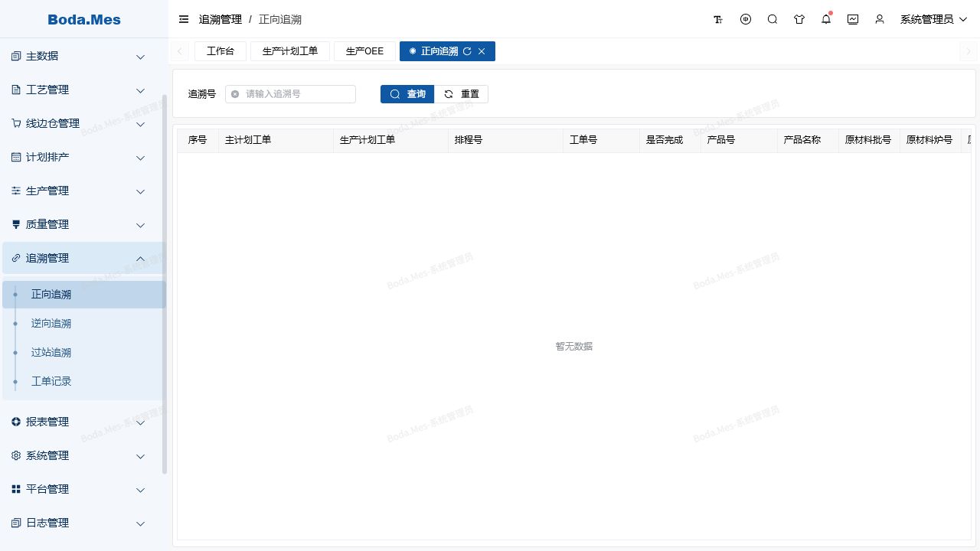Click the user avatar icon

pyautogui.click(x=880, y=19)
